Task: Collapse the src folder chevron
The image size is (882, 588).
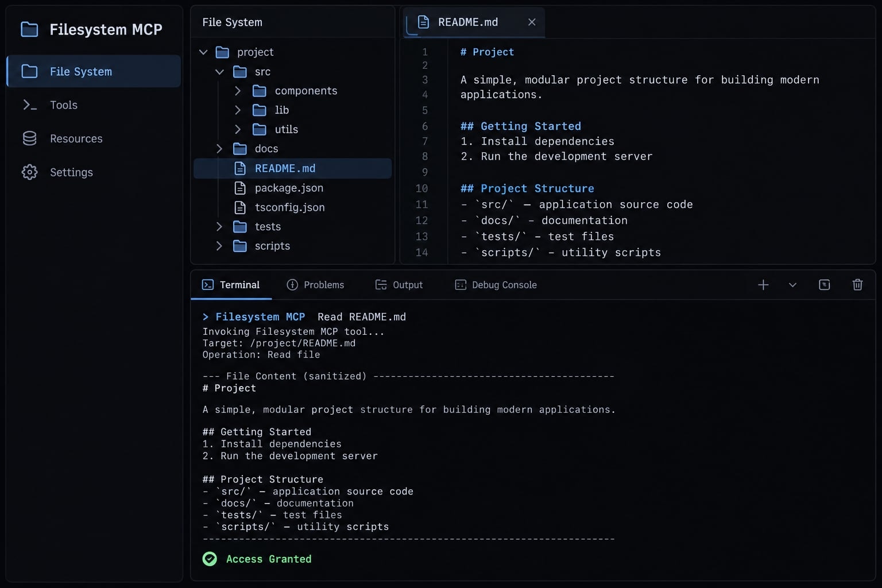Action: [219, 72]
